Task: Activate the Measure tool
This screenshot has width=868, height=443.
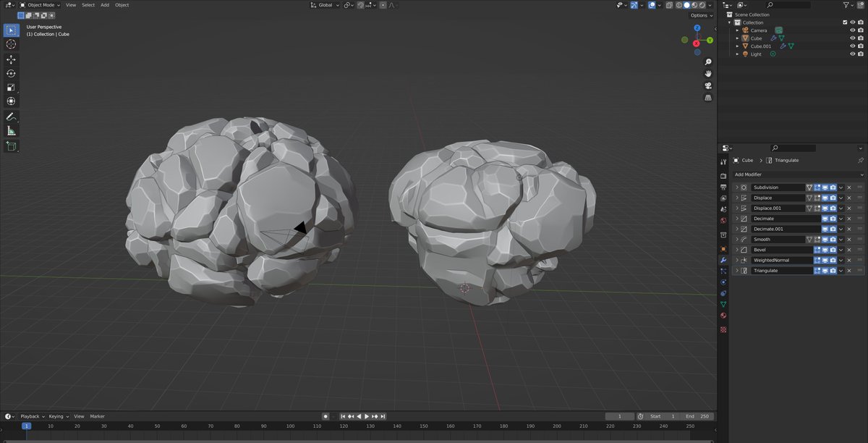Action: pyautogui.click(x=11, y=131)
